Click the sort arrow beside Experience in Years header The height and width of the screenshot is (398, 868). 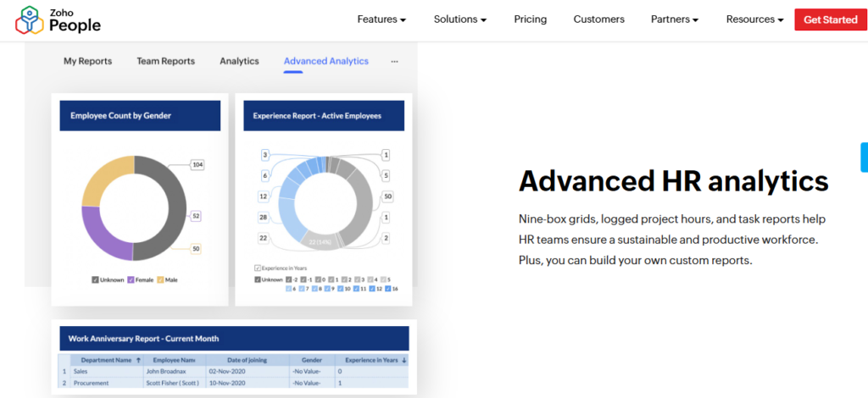[404, 360]
